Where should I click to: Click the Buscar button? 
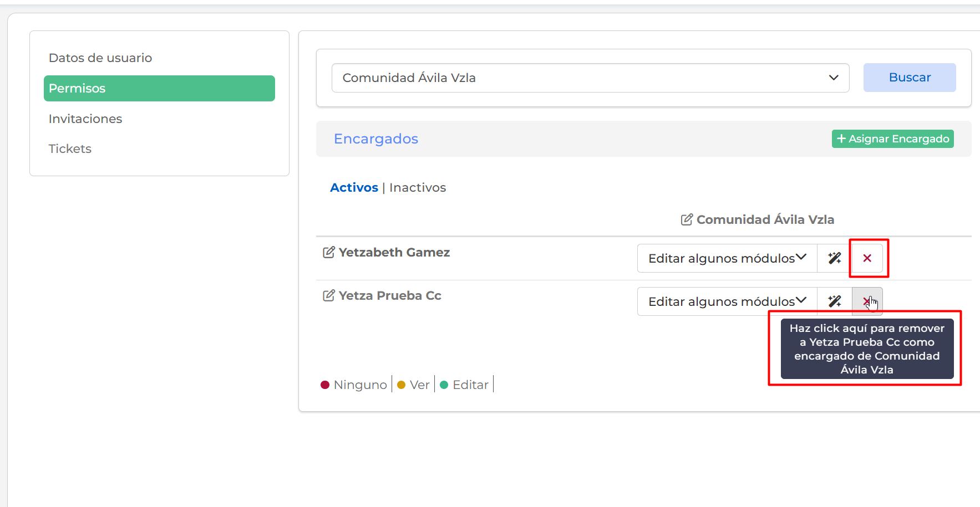[910, 78]
